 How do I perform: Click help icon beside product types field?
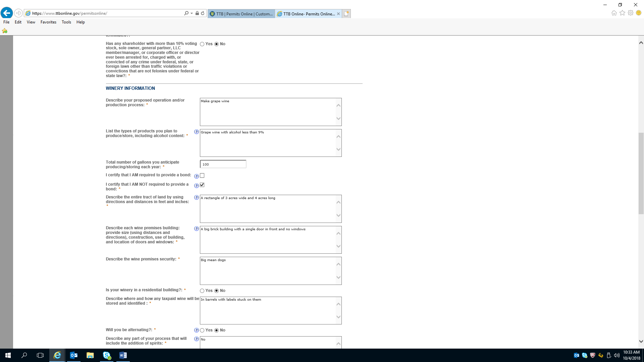click(197, 132)
